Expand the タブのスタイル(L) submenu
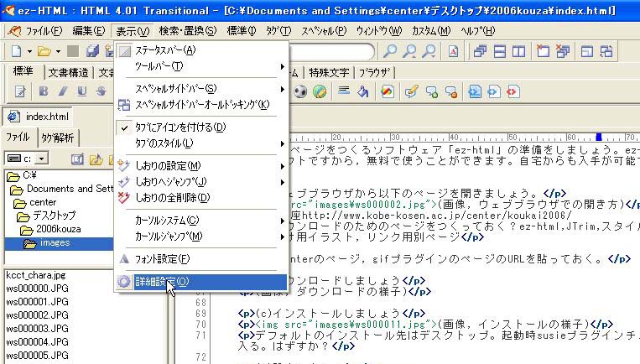The width and height of the screenshot is (640, 364). [201, 143]
